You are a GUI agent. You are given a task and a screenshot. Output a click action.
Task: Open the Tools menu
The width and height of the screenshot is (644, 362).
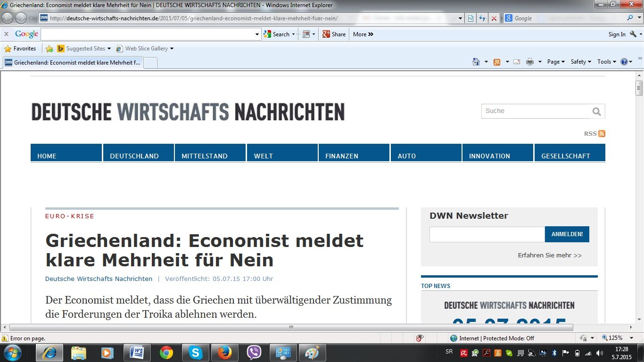tap(607, 62)
